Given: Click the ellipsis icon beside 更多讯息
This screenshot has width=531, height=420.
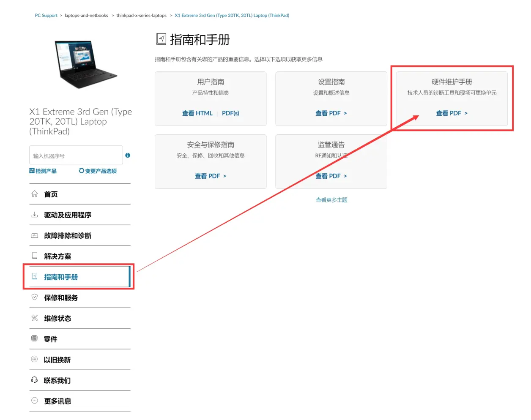Looking at the screenshot, I should click(35, 401).
